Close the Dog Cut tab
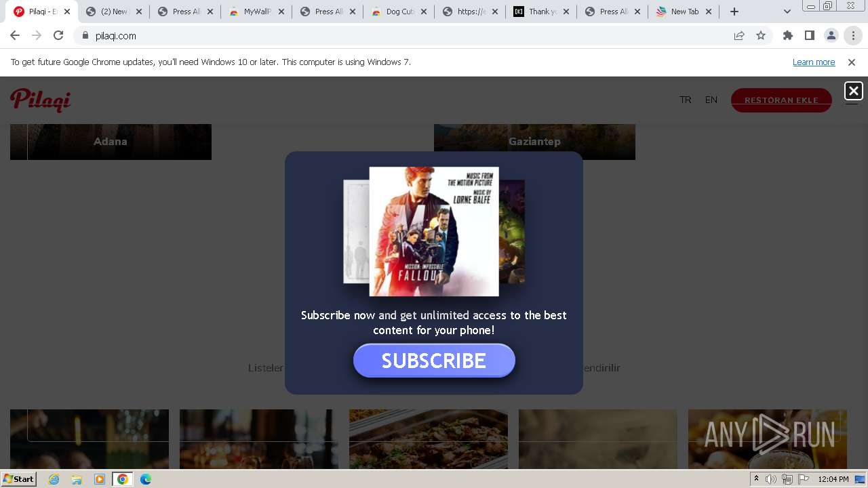This screenshot has height=488, width=868. click(x=424, y=12)
